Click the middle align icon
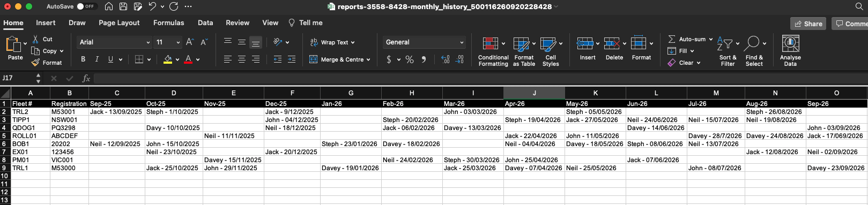Screen dimensions: 868x205 pos(242,42)
